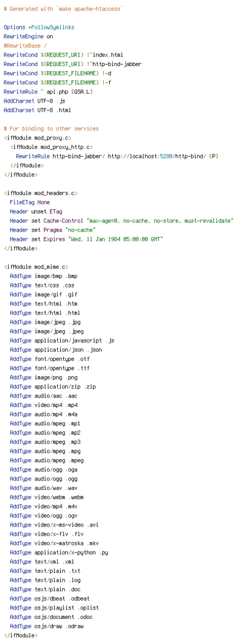Select 'AddType audio/ogg .oga' line
Viewport: 238px width, 644px height.
click(43, 469)
